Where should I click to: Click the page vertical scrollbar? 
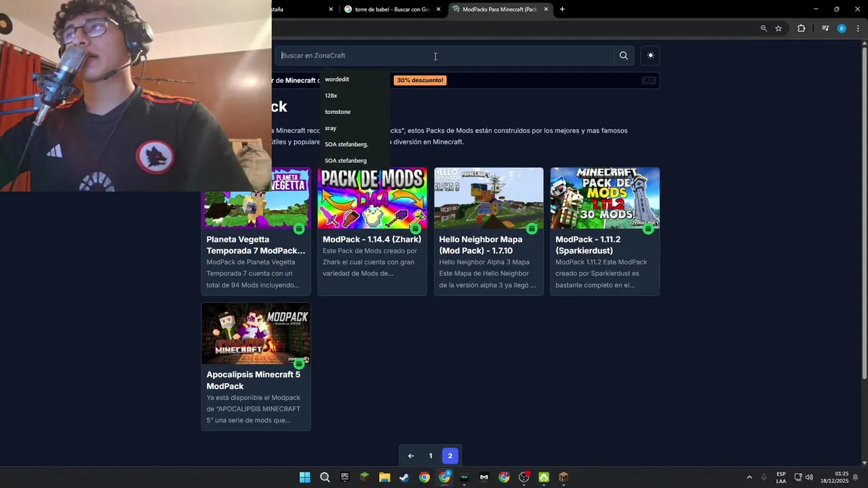pyautogui.click(x=864, y=213)
